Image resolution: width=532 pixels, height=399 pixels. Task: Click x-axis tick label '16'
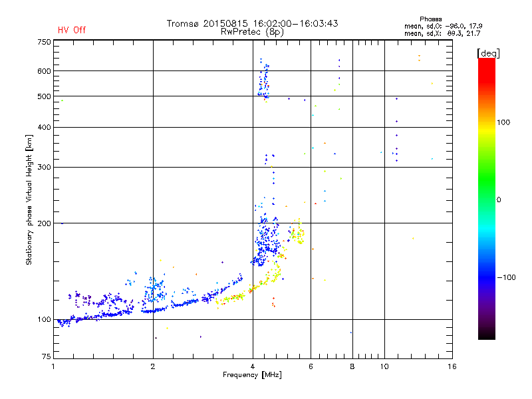[452, 366]
